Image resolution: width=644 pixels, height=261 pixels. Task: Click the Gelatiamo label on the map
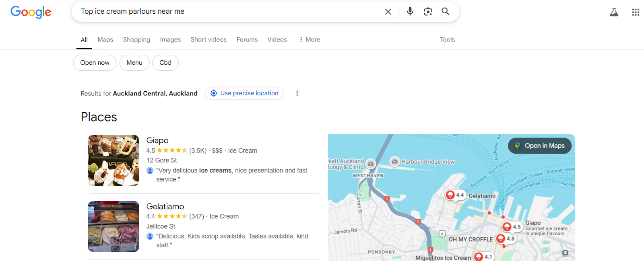[x=482, y=196]
